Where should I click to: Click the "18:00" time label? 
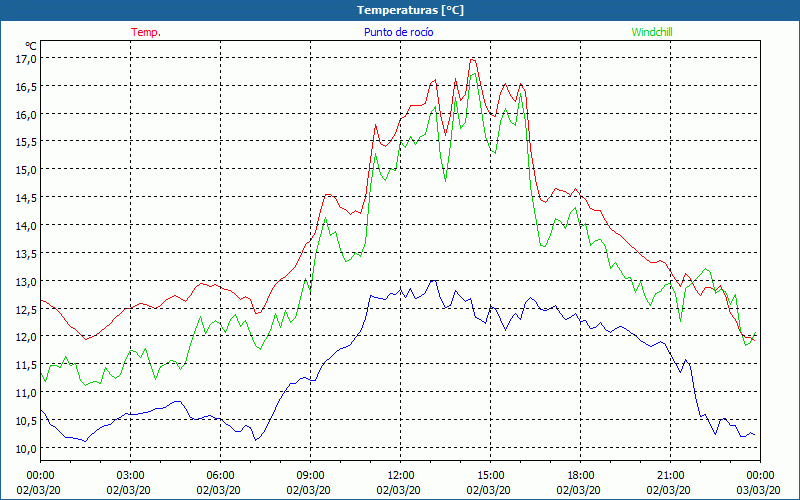(581, 476)
